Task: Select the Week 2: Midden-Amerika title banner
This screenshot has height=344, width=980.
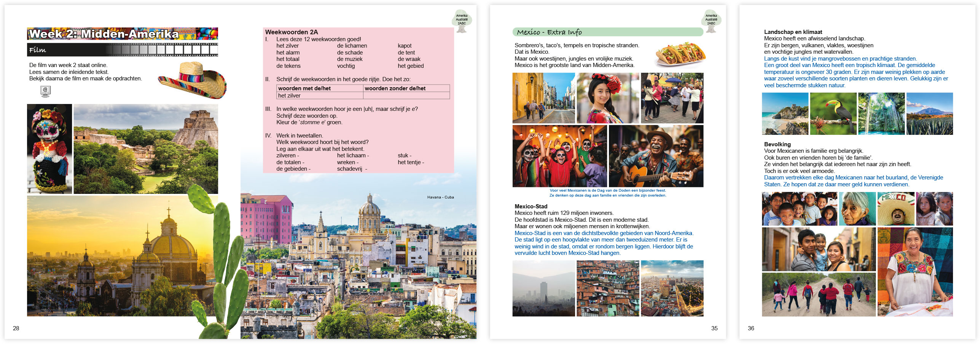Action: [x=123, y=34]
